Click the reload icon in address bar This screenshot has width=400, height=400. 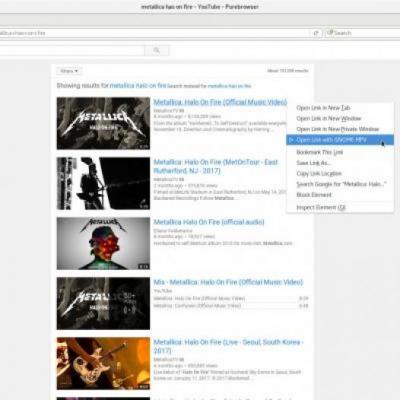316,33
